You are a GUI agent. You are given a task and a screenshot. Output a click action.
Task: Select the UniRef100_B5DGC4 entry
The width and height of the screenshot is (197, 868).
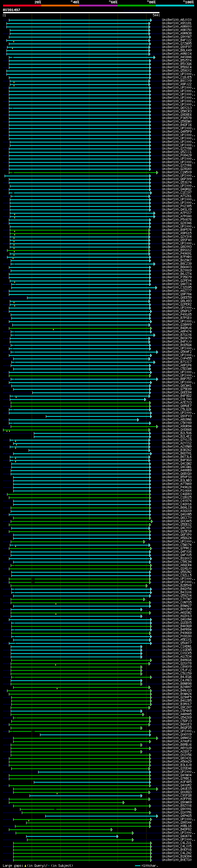pos(177,67)
